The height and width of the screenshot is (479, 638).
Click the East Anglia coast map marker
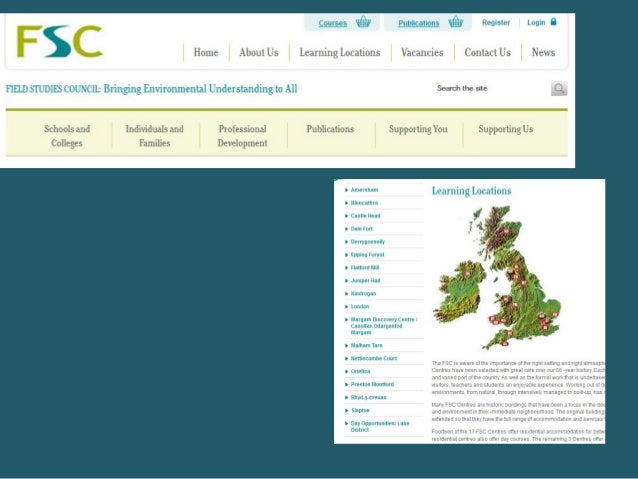(x=554, y=315)
